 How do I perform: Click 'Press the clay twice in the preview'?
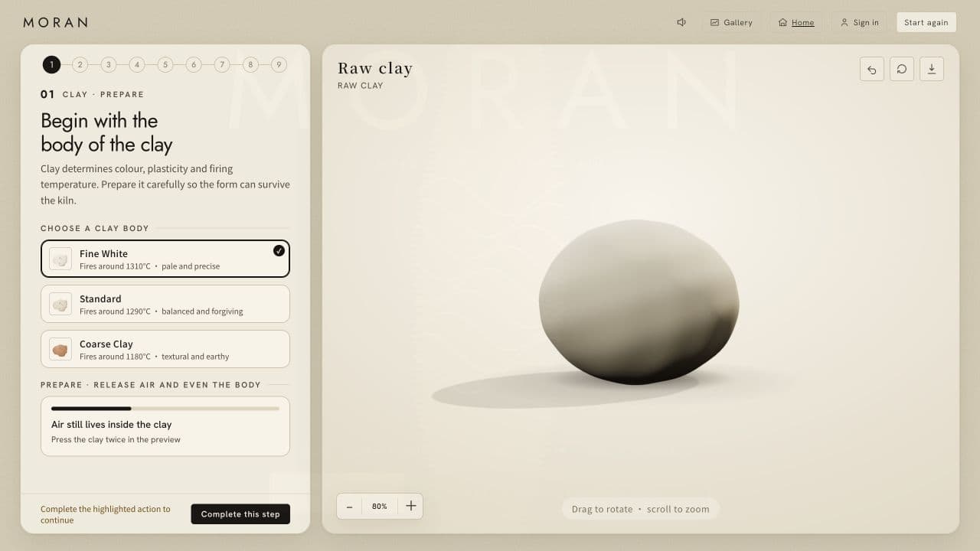(116, 439)
